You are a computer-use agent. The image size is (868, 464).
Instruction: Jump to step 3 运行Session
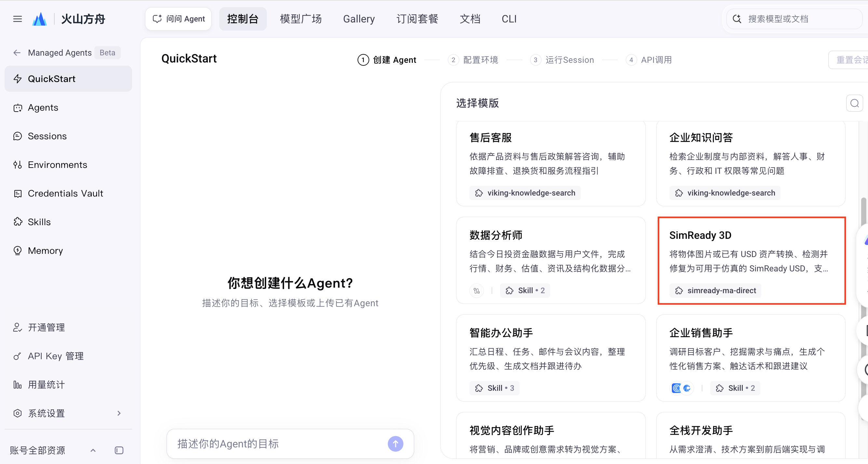[562, 60]
